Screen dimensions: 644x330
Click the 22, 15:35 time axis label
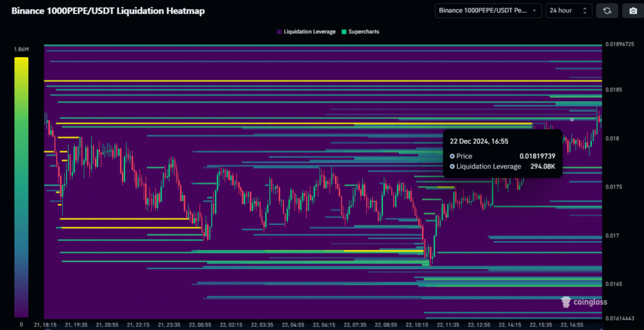(x=540, y=325)
